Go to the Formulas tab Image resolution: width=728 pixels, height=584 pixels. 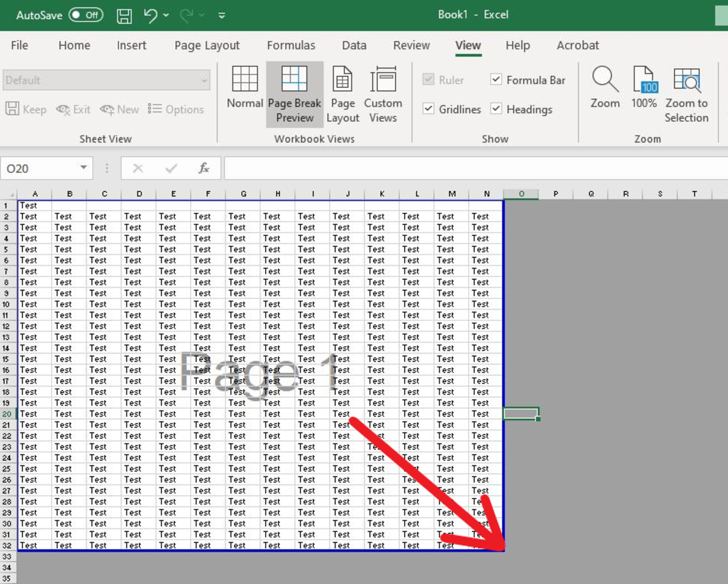click(291, 45)
